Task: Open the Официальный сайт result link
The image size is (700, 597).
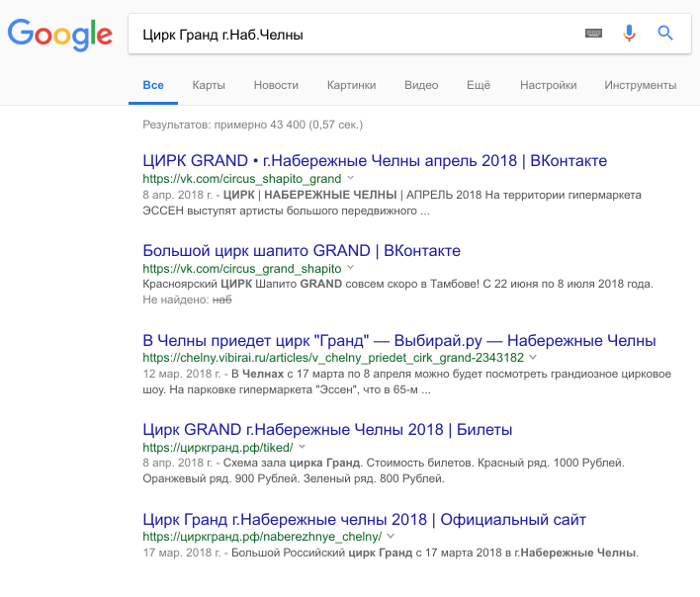Action: [x=365, y=519]
